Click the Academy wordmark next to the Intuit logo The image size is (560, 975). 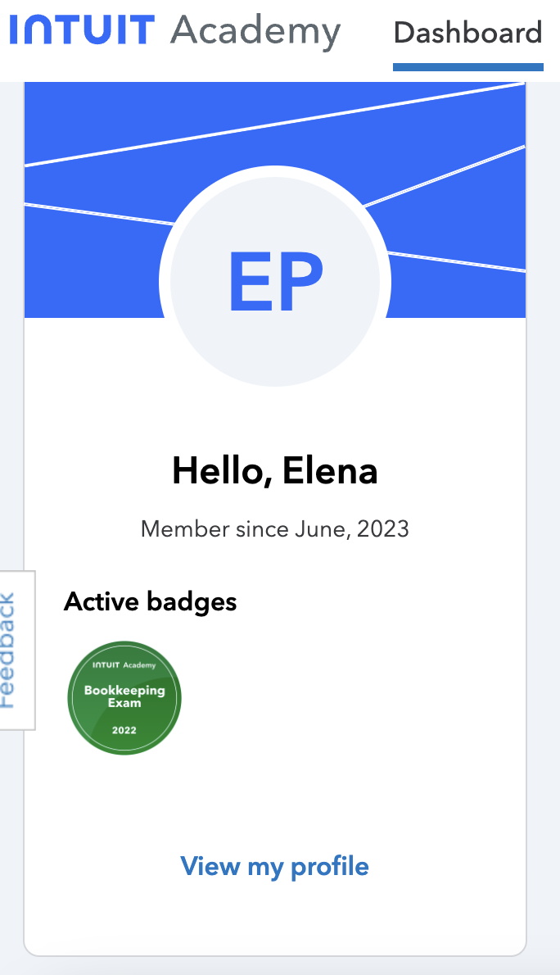click(x=254, y=31)
